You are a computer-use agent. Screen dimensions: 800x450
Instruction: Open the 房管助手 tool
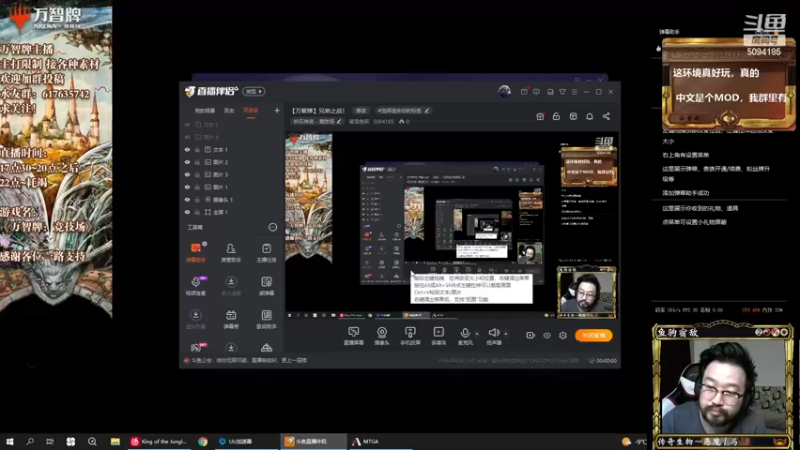231,253
